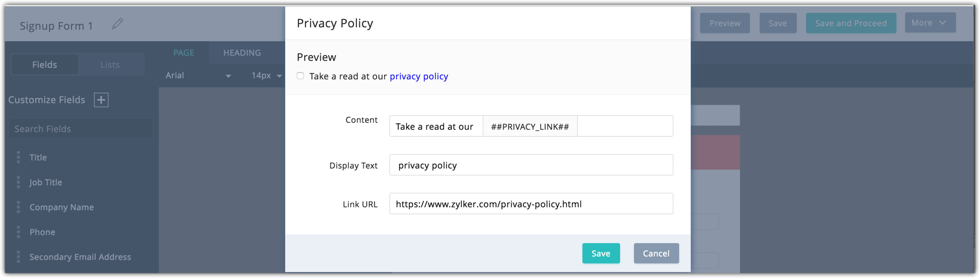Click drag handle beside Secondary Email Address
Viewport: 980px width, 278px height.
tap(19, 257)
